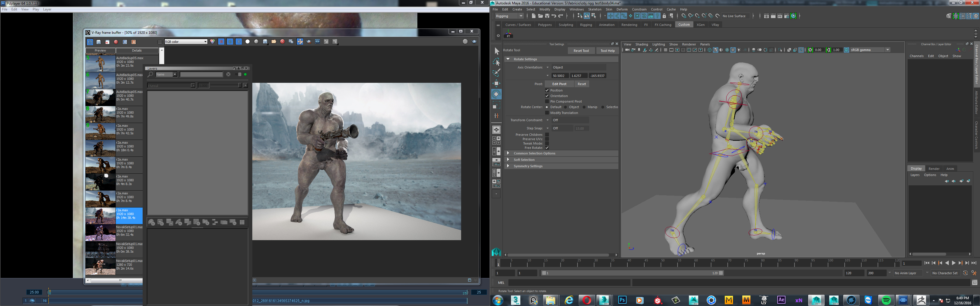Click the pivot Reset button

point(582,84)
